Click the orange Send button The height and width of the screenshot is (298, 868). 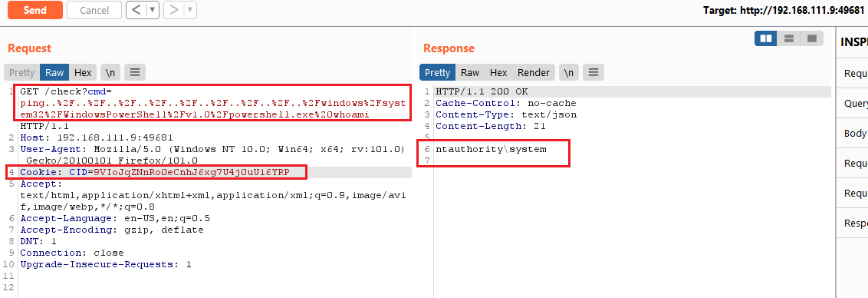click(x=35, y=10)
